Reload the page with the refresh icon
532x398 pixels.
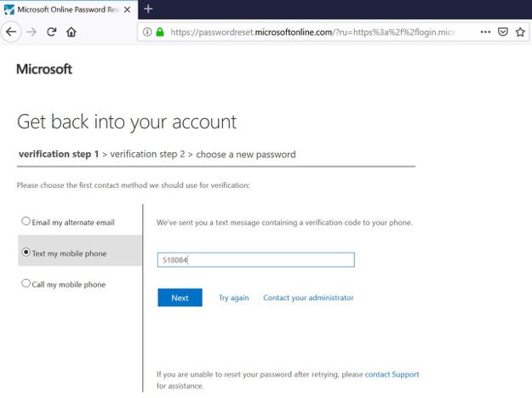coord(52,32)
